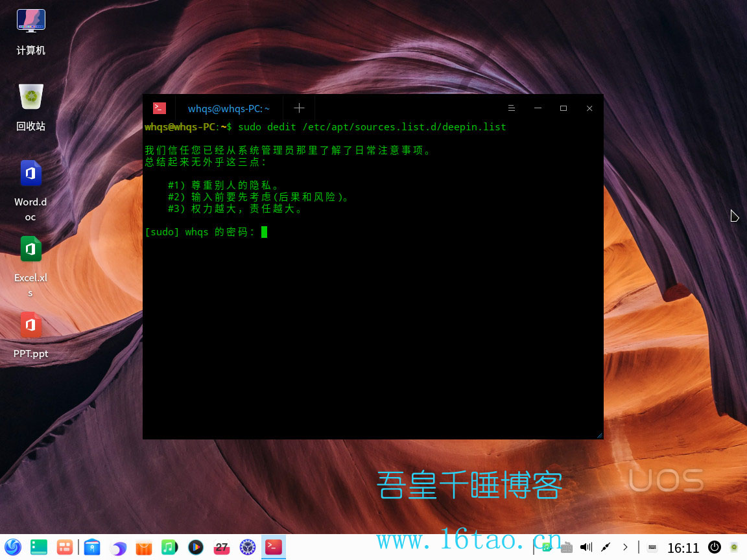Open the orange App Store icon
Viewport: 747px width, 560px height.
click(143, 548)
